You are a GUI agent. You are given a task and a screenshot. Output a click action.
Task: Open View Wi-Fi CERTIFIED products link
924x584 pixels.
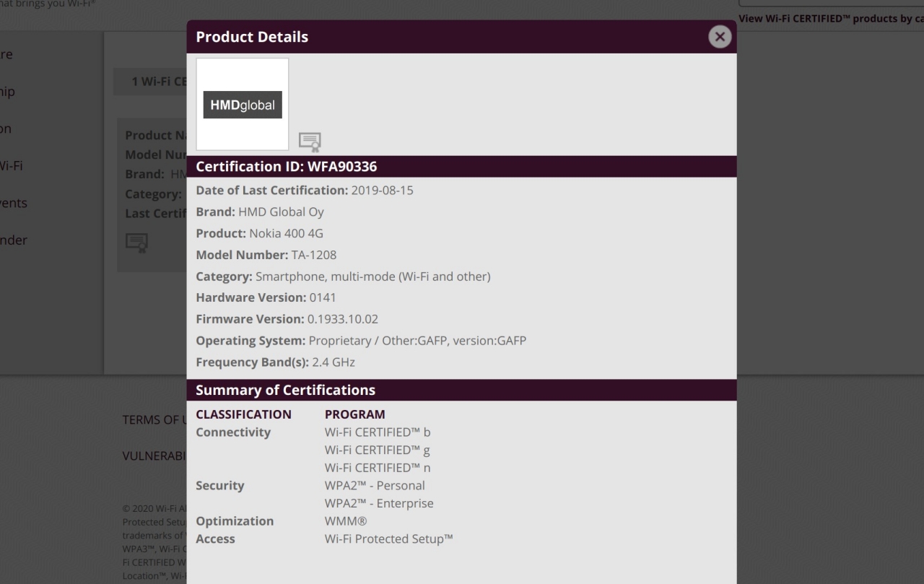831,19
